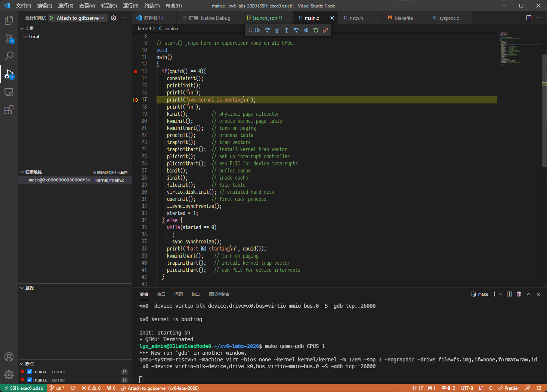Uncheck the main.c line 13 breakpoint

pos(30,372)
